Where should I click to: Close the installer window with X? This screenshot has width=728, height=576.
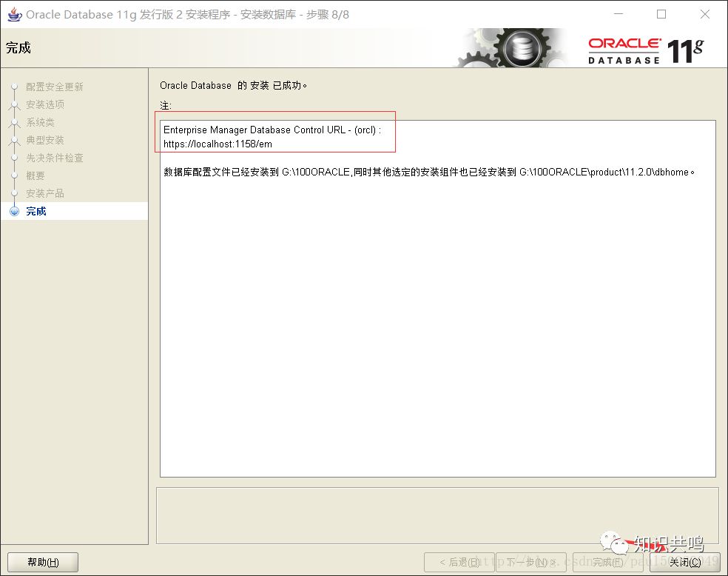click(x=705, y=14)
